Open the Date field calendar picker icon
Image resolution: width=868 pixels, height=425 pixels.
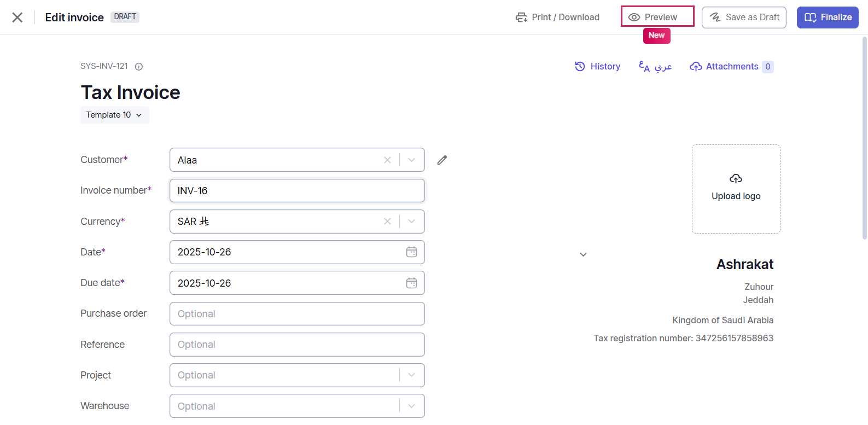pos(411,252)
